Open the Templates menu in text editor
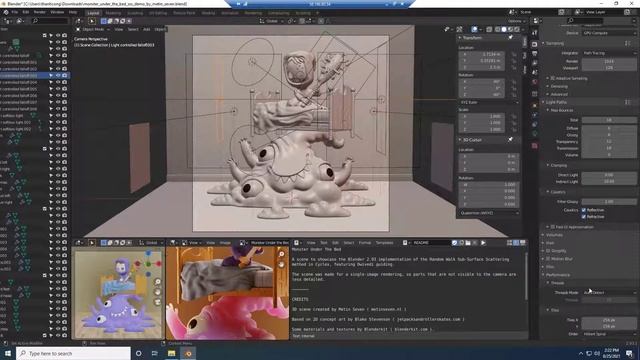This screenshot has height=360, width=640. coord(384,243)
